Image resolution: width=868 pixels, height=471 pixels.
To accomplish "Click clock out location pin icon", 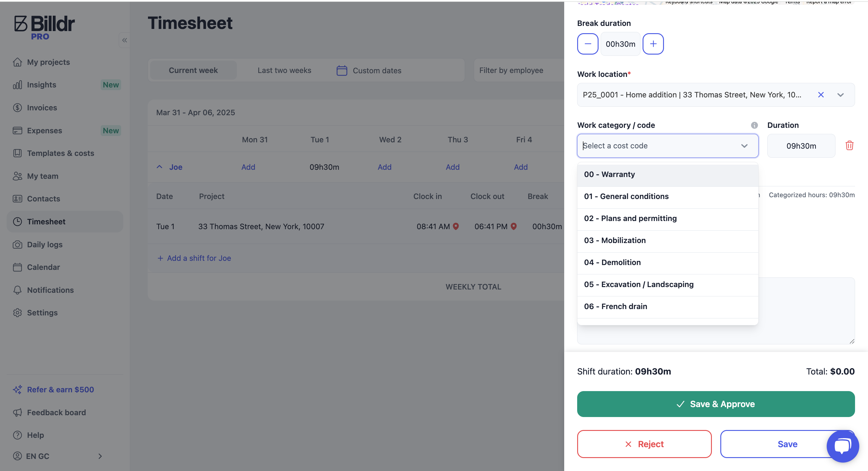I will pos(514,226).
